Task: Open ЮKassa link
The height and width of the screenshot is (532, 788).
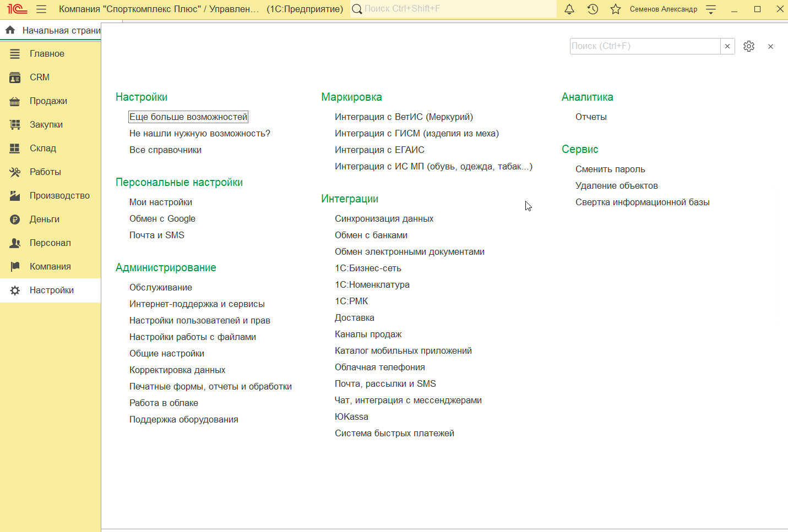Action: click(351, 416)
